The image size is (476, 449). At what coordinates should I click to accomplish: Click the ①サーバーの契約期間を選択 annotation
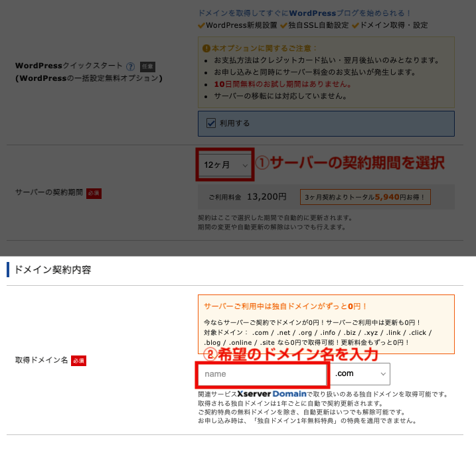tap(350, 163)
